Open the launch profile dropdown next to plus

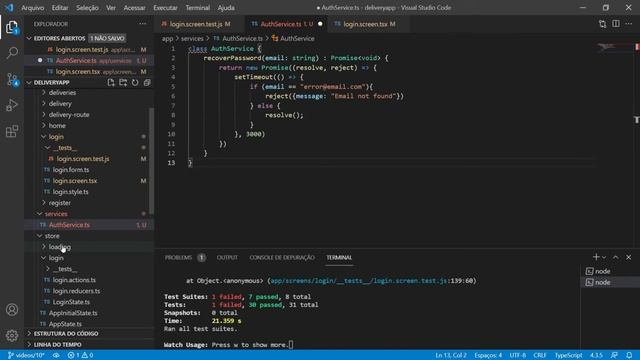[x=604, y=257]
